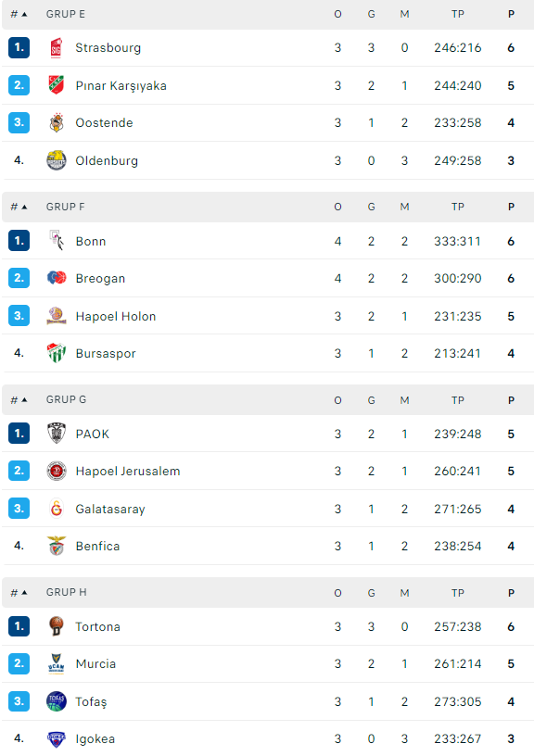Click the Strasbourg team logo
The width and height of the screenshot is (534, 756).
[57, 48]
